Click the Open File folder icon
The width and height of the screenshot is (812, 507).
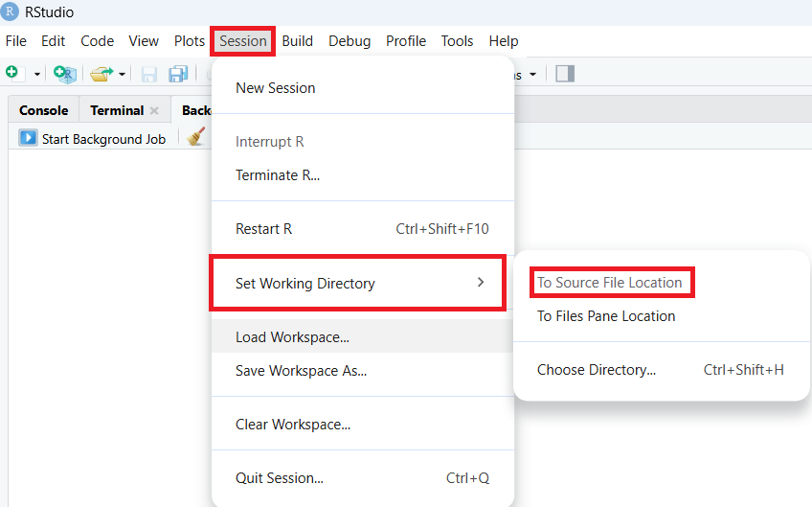[x=101, y=74]
